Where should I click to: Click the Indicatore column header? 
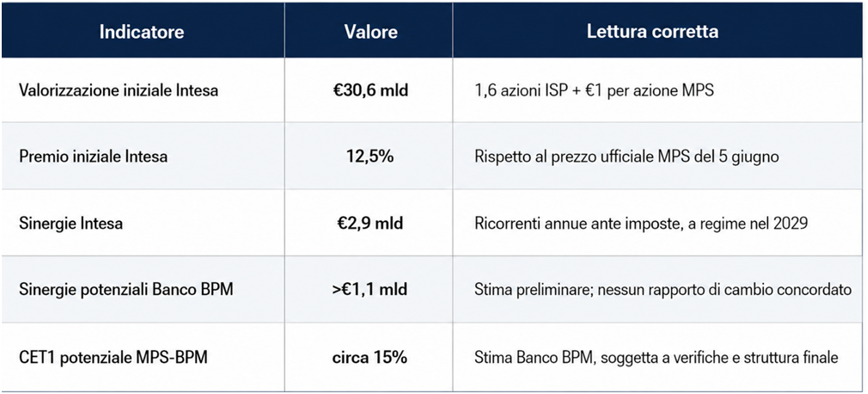tap(142, 32)
